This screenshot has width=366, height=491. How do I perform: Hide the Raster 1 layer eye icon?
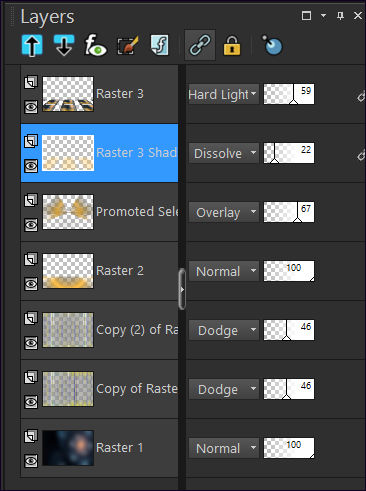point(31,461)
